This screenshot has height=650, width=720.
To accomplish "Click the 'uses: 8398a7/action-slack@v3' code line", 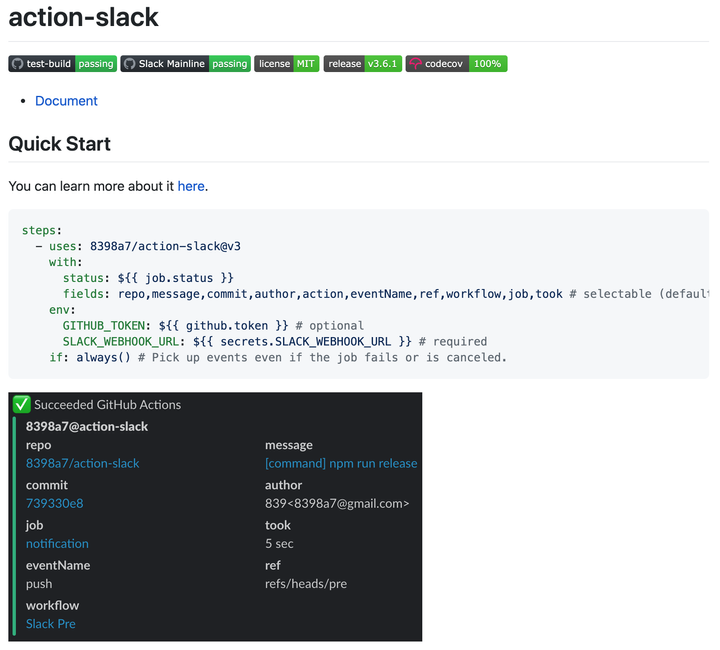I will pos(138,247).
